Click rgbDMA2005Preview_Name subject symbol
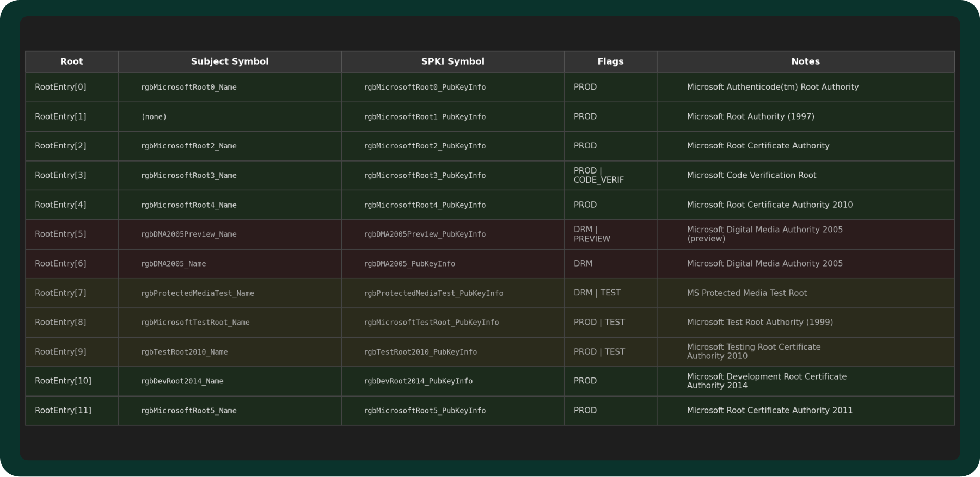Viewport: 980px width, 477px height. [189, 234]
